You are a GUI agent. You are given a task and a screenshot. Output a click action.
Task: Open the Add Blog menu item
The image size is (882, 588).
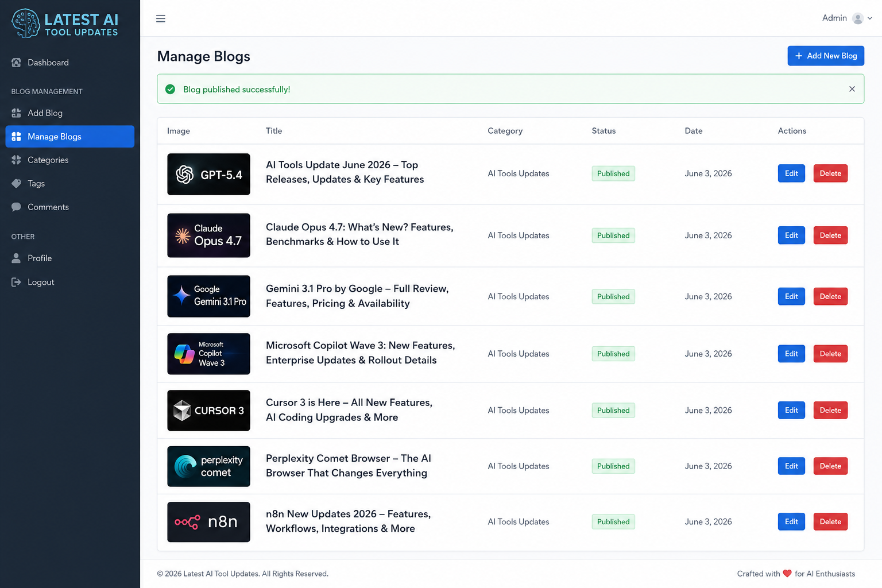tap(70, 113)
